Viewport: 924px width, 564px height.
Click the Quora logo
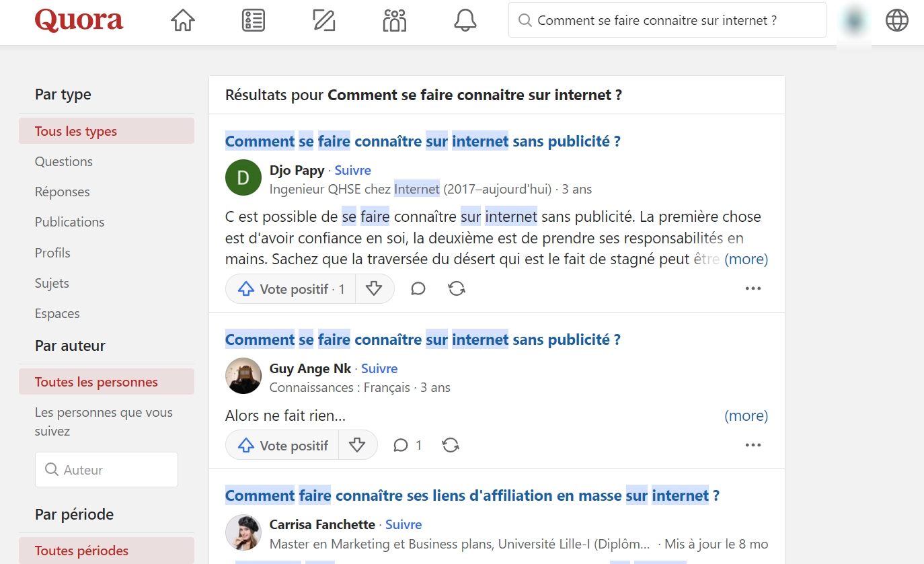coord(79,20)
